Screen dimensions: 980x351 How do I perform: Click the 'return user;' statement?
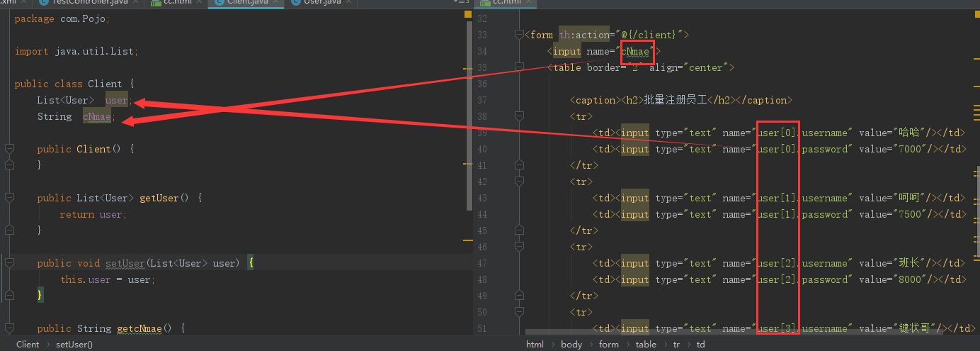[93, 214]
